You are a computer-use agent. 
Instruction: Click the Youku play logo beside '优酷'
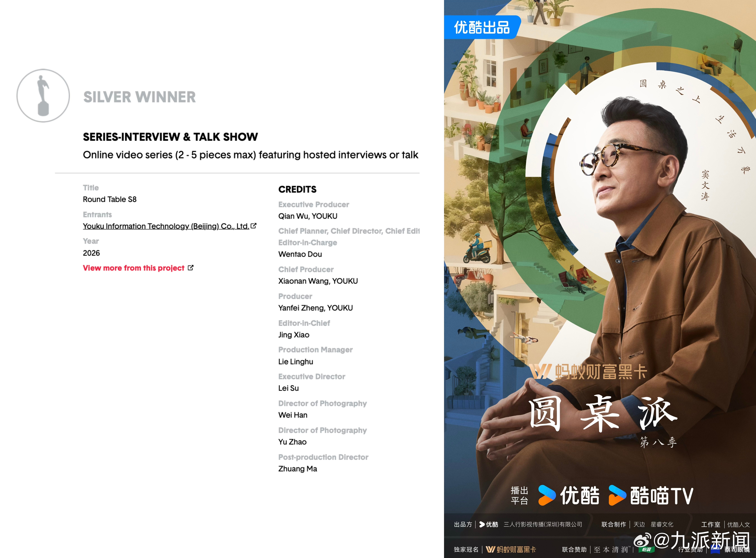coord(547,495)
